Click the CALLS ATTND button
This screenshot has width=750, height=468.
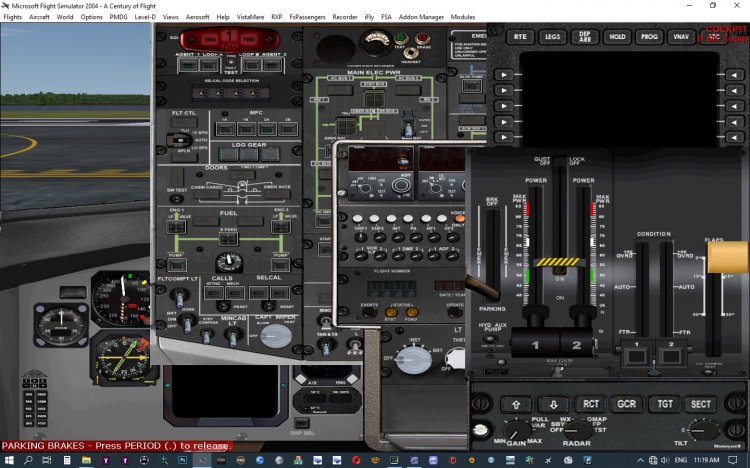tap(213, 292)
